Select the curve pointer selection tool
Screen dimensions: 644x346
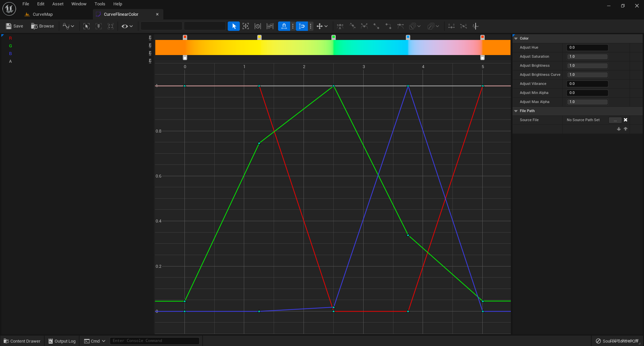coord(234,26)
